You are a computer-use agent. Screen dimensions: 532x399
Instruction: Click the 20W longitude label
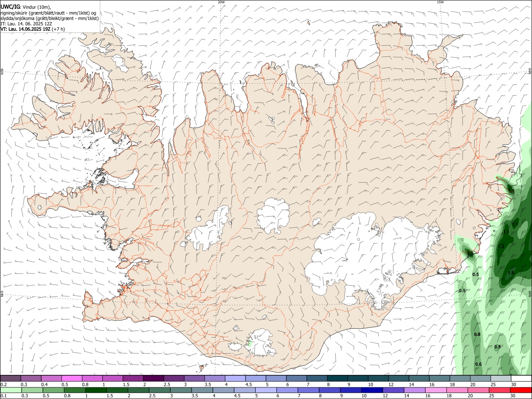pos(221,2)
